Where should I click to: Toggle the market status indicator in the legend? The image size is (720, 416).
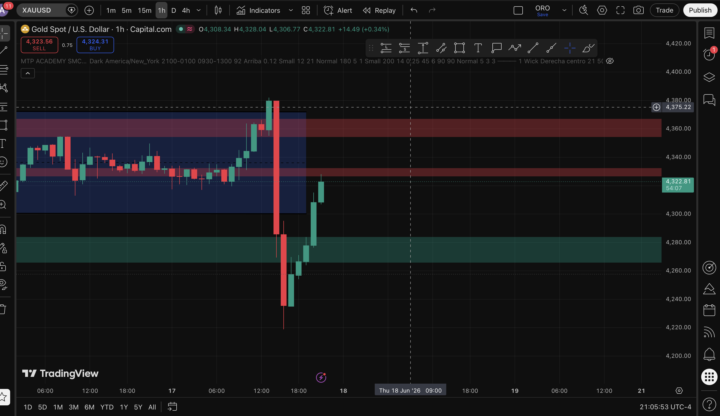tap(181, 29)
